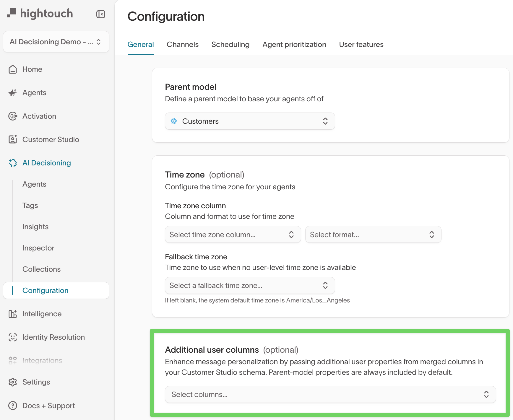
Task: Navigate to the Insights page
Action: coord(35,227)
